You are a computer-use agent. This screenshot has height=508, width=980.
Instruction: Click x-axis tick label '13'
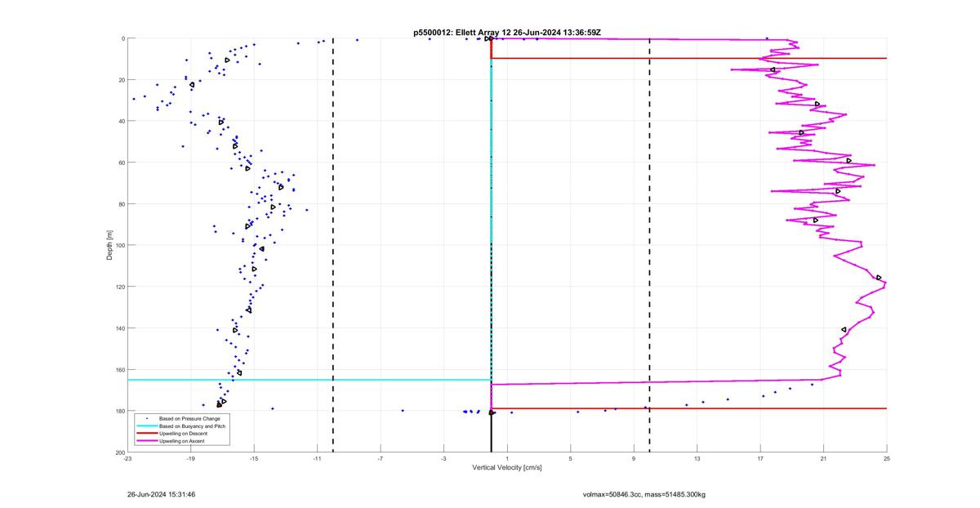[x=697, y=459]
